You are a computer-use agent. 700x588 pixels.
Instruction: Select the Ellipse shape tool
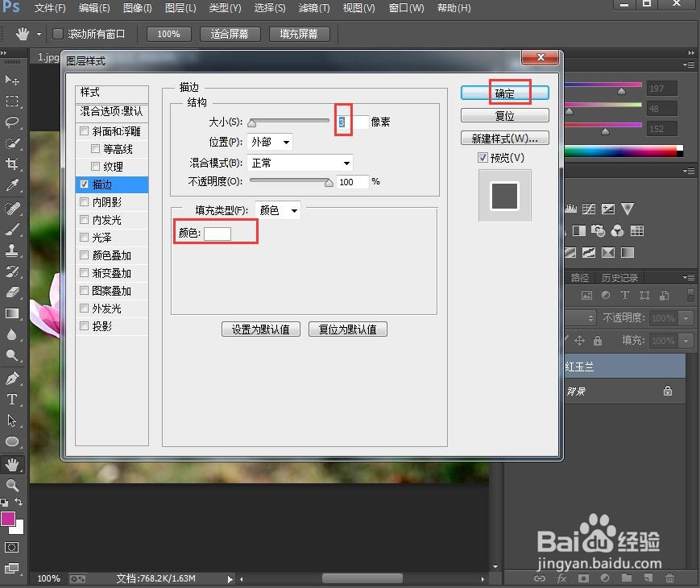12,441
